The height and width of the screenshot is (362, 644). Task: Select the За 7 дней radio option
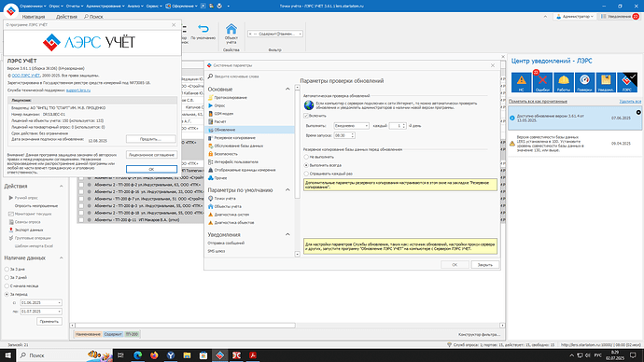pyautogui.click(x=7, y=277)
